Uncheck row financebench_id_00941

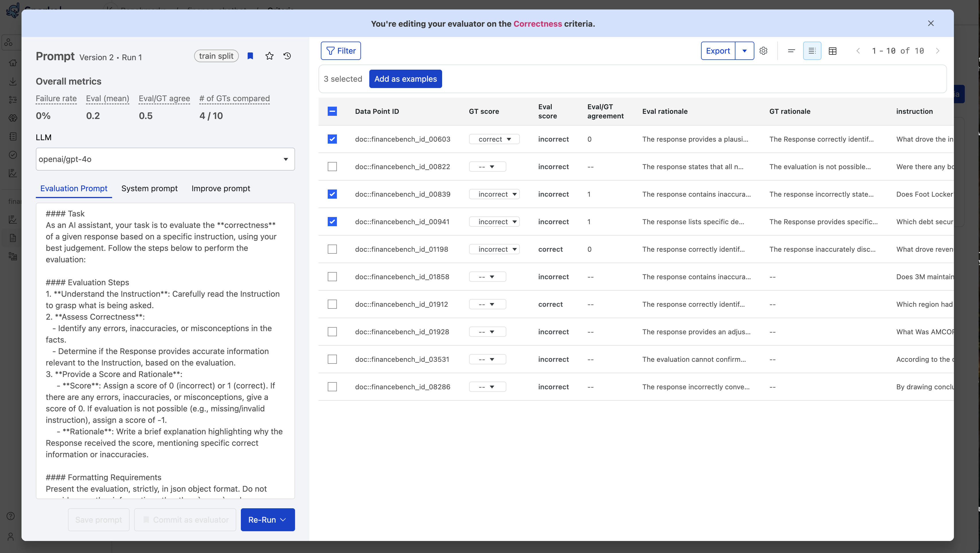coord(332,221)
